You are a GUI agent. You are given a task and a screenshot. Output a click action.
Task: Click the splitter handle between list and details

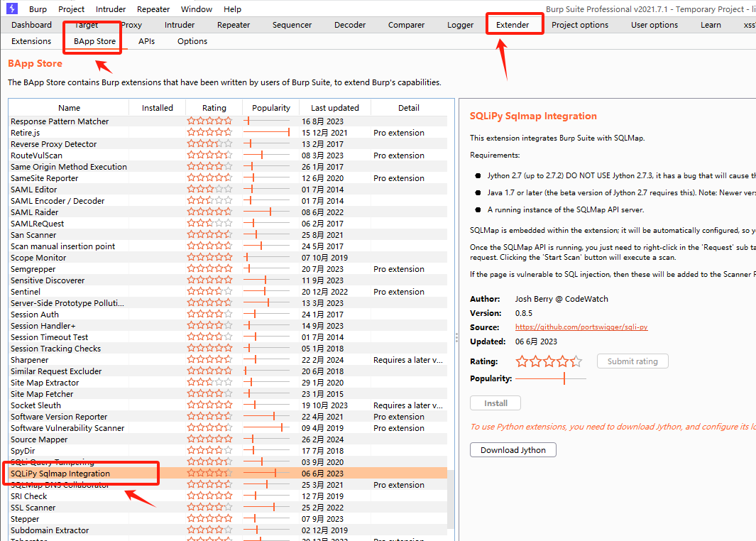point(456,337)
